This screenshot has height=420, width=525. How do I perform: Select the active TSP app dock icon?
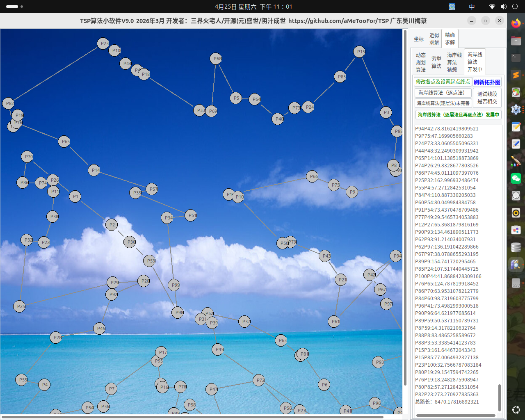pos(516,265)
